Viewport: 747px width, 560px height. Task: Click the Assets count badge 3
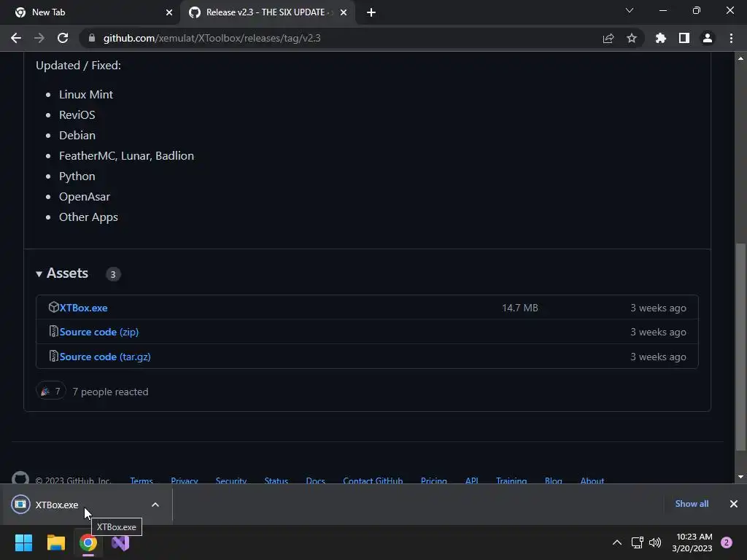[x=113, y=274]
